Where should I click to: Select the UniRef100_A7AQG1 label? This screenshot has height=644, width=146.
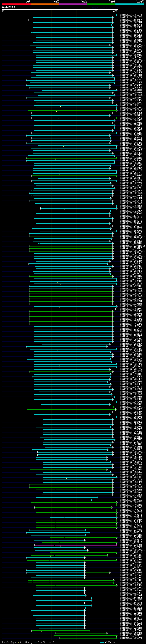coord(131,118)
